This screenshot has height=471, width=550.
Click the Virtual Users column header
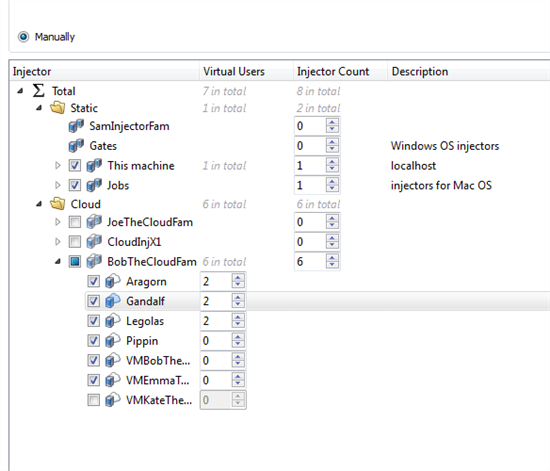click(x=246, y=72)
